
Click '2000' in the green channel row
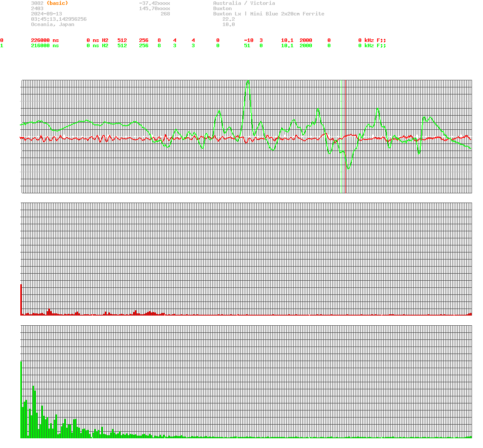coord(306,45)
